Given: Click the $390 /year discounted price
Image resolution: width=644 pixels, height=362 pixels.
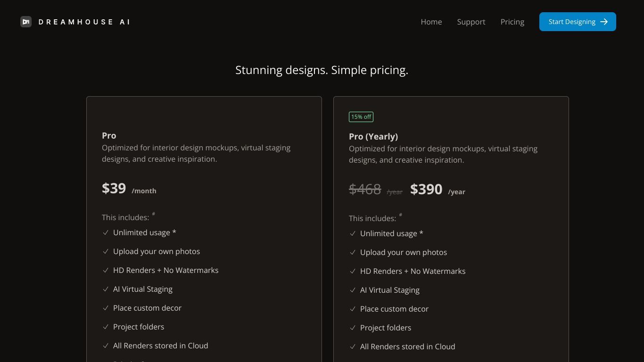Looking at the screenshot, I should 438,189.
